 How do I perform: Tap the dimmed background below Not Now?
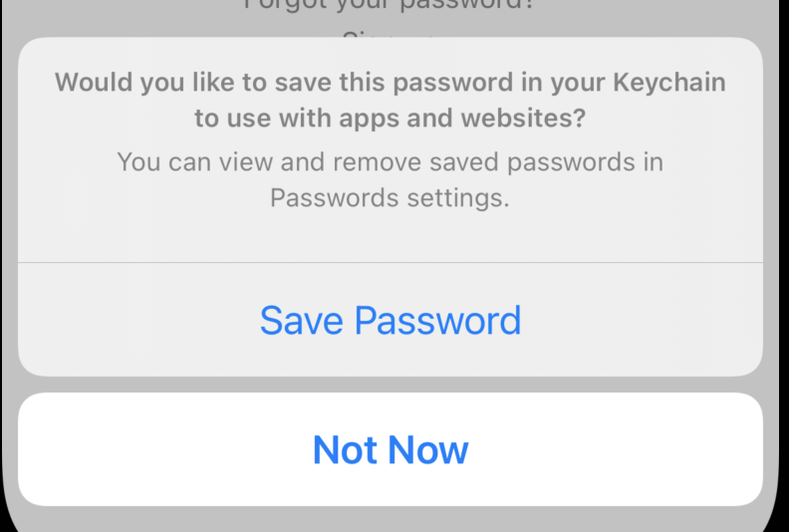[391, 520]
